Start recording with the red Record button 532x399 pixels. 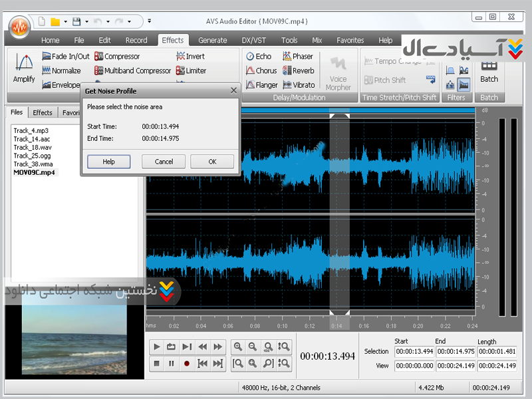(x=187, y=363)
